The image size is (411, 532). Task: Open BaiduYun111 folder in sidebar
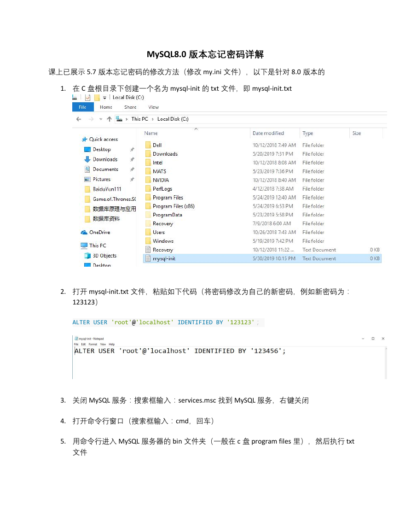103,189
